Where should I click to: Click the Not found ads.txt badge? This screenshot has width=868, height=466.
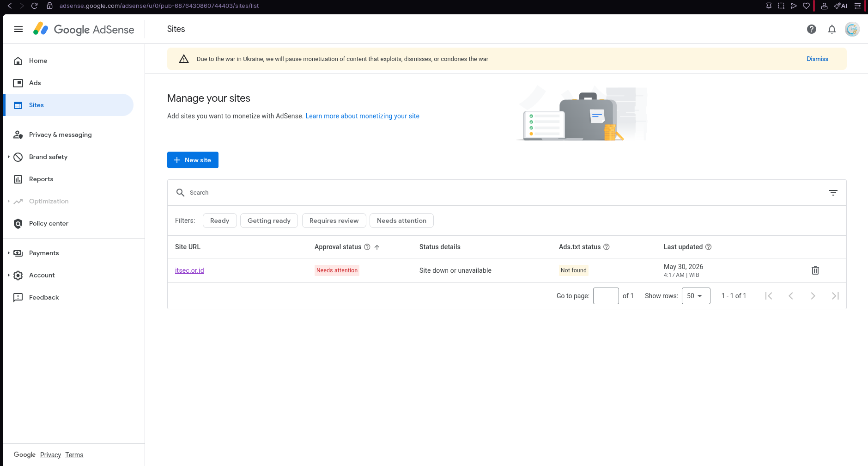pos(573,270)
